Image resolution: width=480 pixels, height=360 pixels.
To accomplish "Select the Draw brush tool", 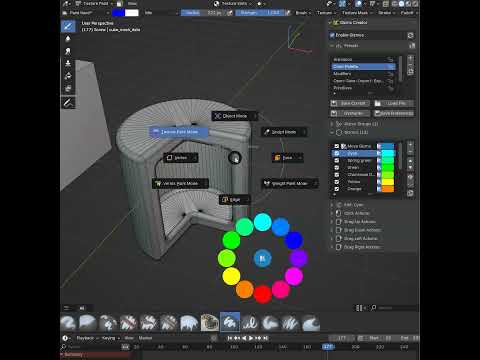I will coord(68,26).
